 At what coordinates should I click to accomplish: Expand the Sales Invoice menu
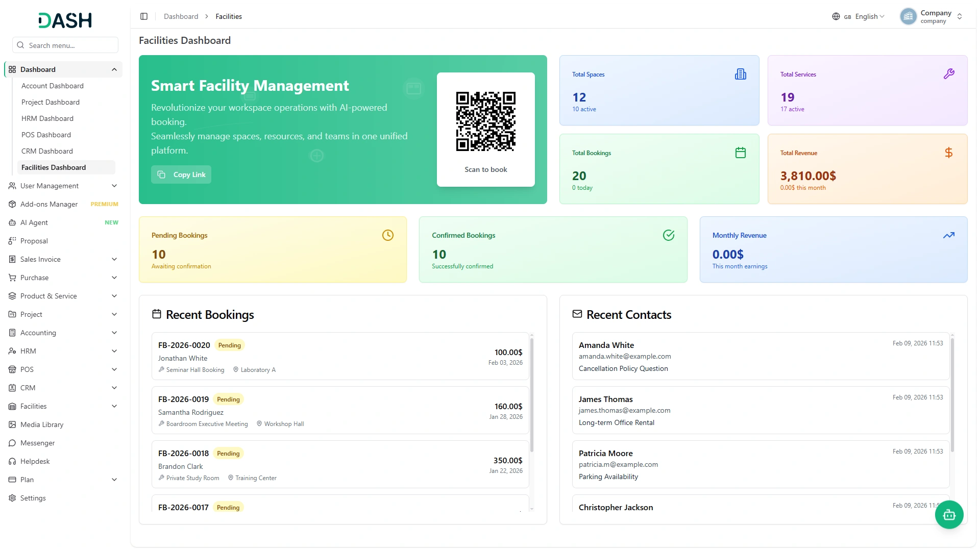click(63, 259)
